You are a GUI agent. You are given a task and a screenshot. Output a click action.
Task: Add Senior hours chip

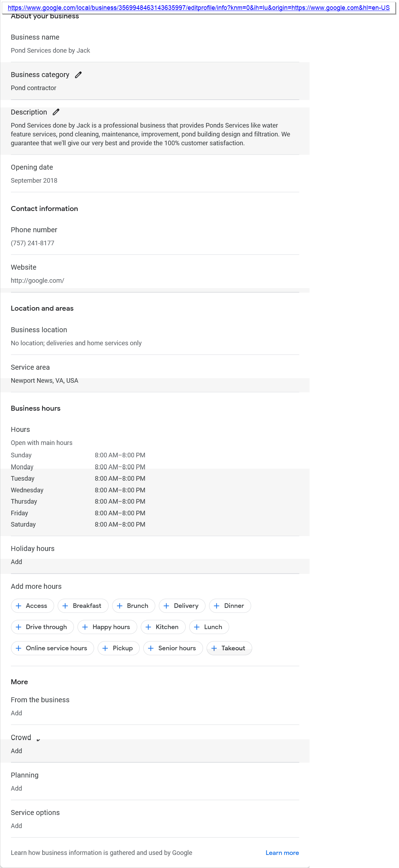(x=173, y=648)
